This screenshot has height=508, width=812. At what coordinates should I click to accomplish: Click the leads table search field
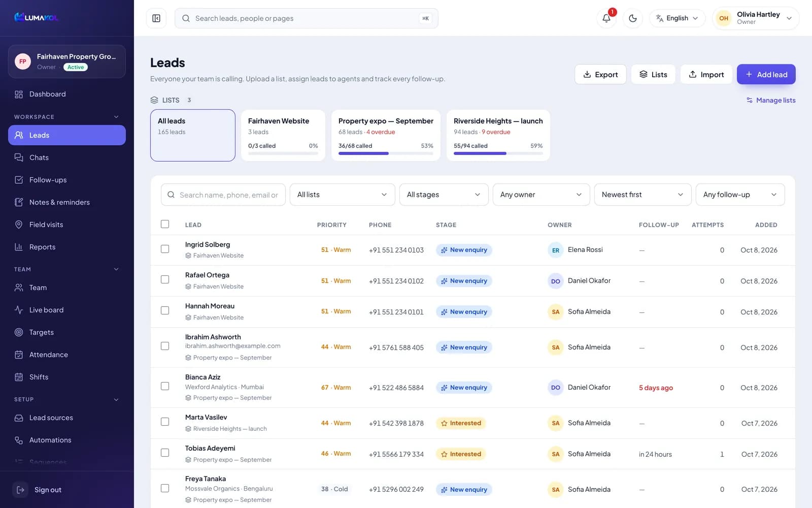(x=223, y=195)
